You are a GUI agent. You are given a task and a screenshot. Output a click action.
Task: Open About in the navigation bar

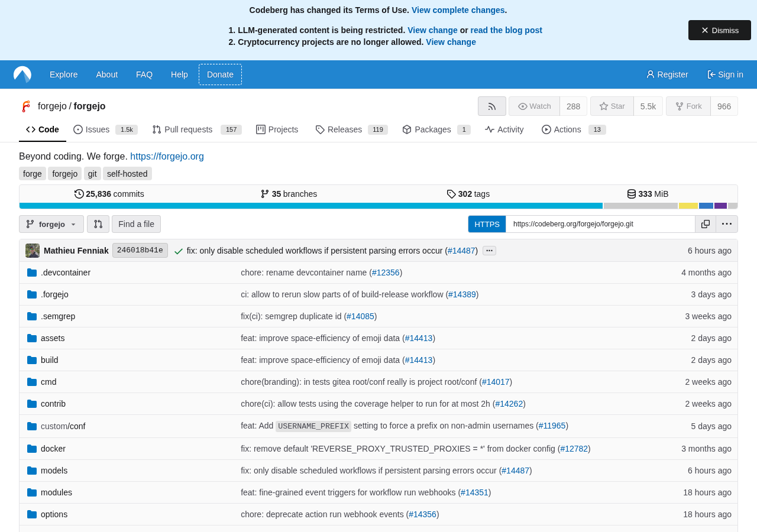click(107, 74)
